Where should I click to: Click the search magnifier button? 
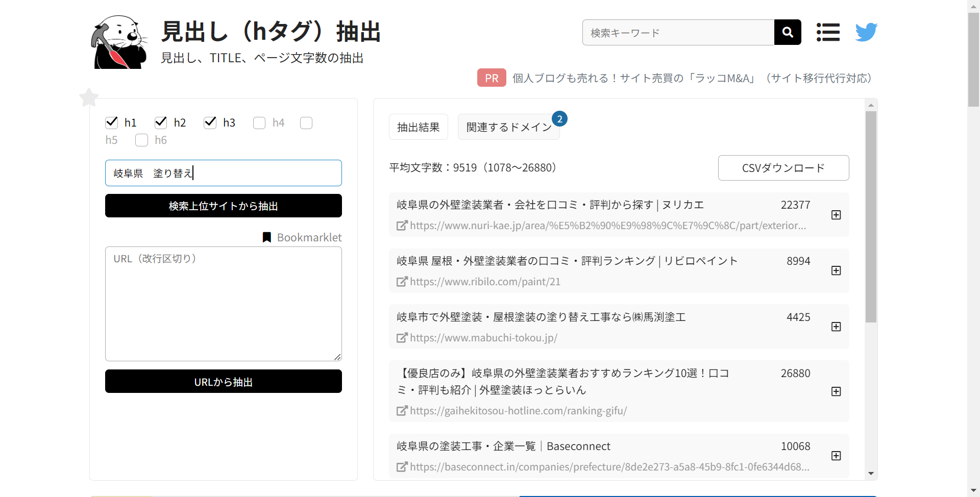(788, 32)
